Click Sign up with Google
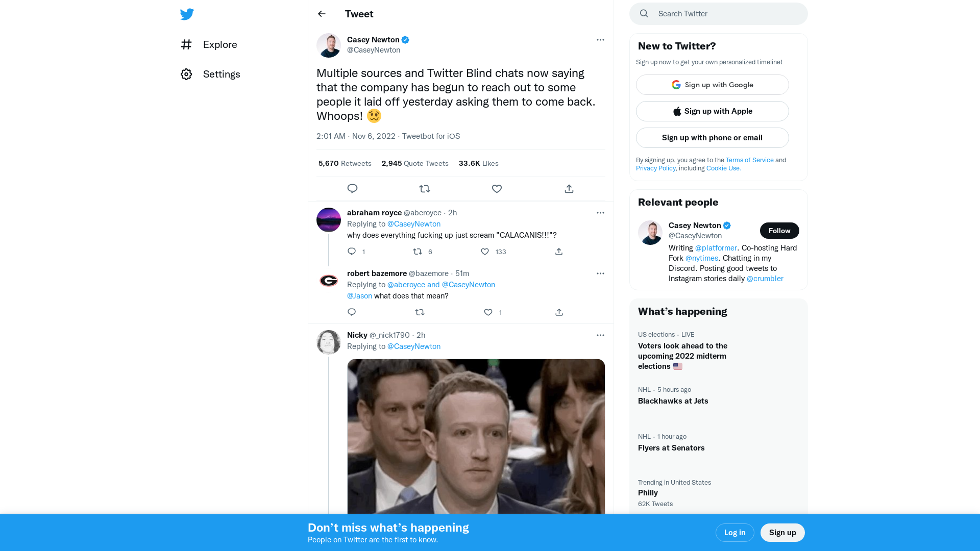This screenshot has width=980, height=551. click(712, 85)
